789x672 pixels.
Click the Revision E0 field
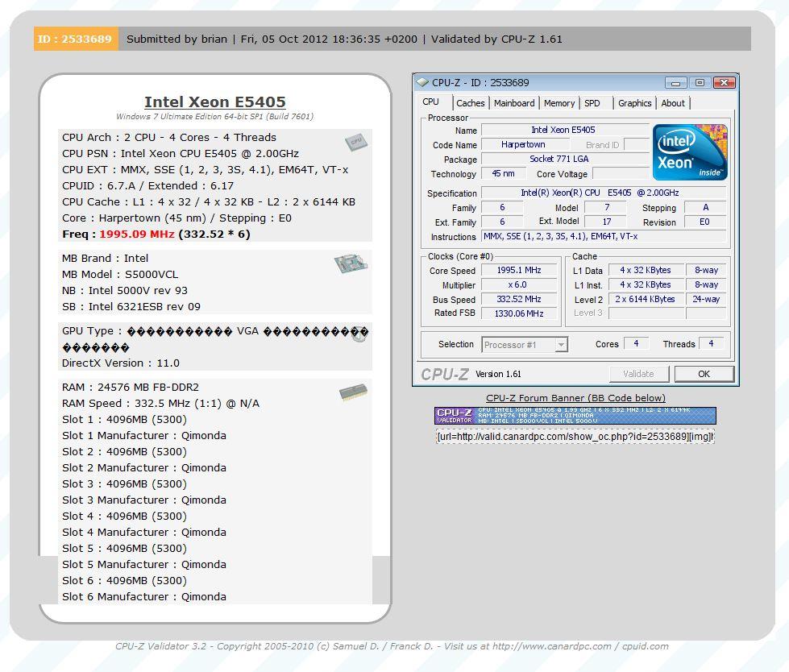click(704, 222)
